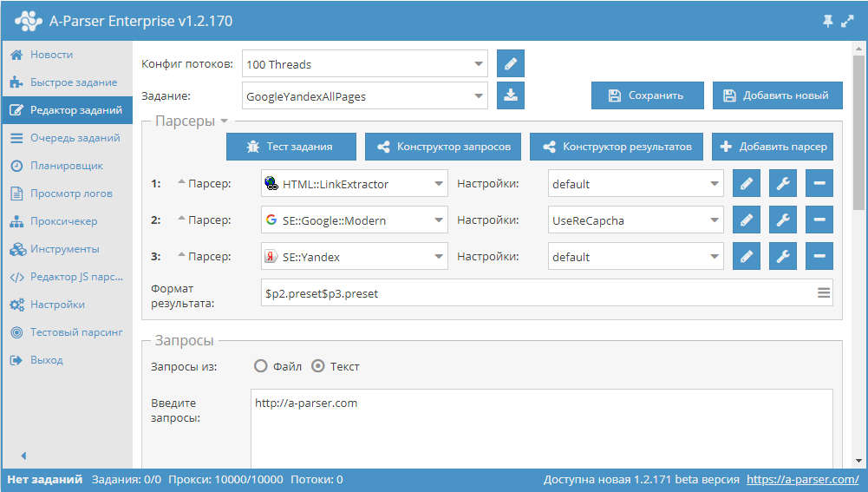Click the scrollbar up arrow
The height and width of the screenshot is (492, 868).
coord(858,49)
